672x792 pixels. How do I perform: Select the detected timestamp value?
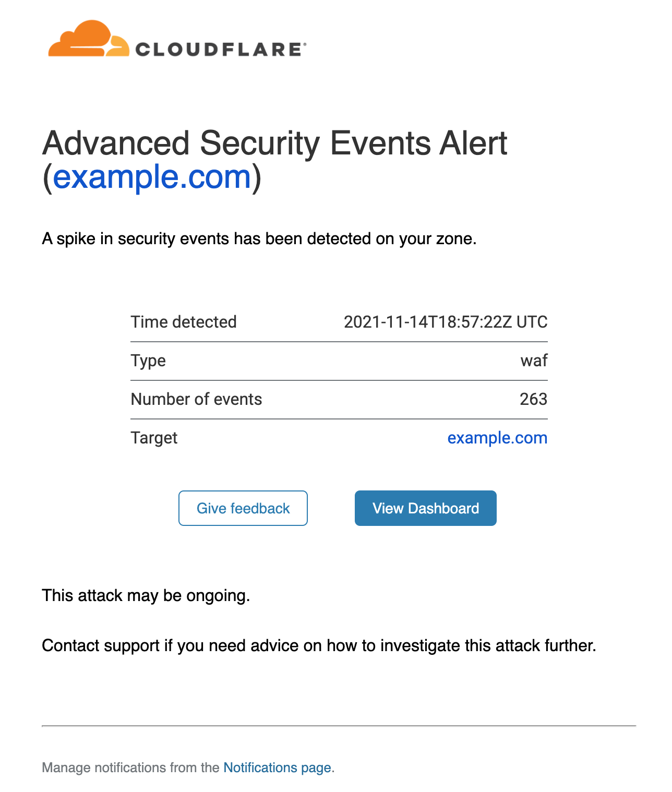pos(446,322)
